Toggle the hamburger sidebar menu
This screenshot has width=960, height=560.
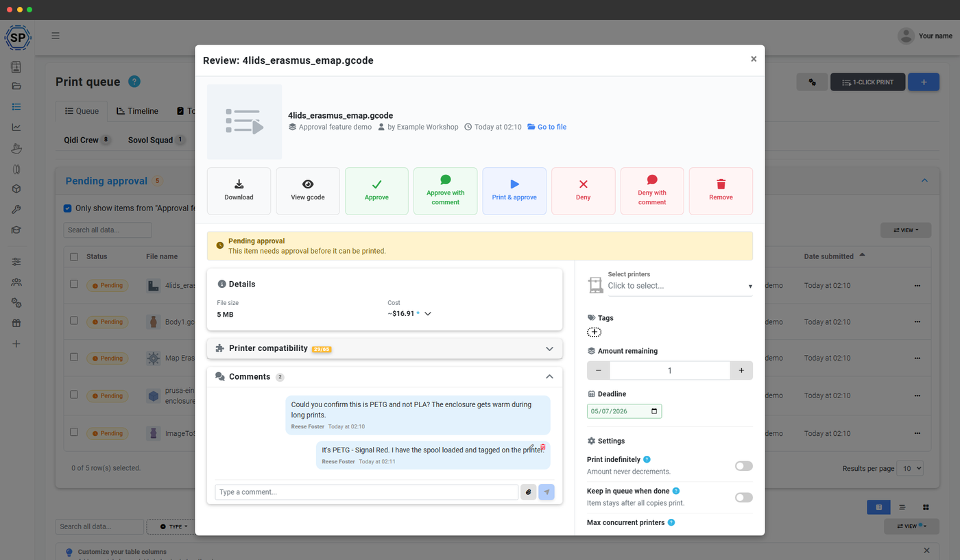(56, 36)
